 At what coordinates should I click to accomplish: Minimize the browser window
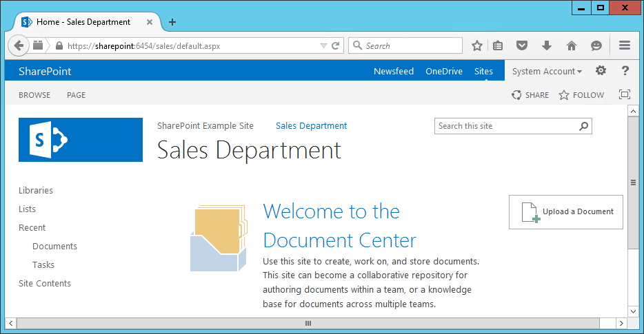click(x=581, y=8)
